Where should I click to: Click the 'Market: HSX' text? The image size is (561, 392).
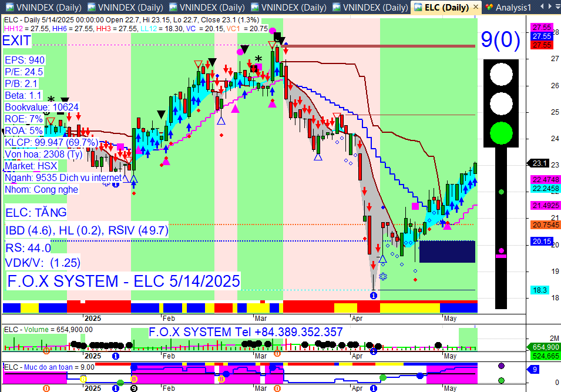pyautogui.click(x=31, y=166)
